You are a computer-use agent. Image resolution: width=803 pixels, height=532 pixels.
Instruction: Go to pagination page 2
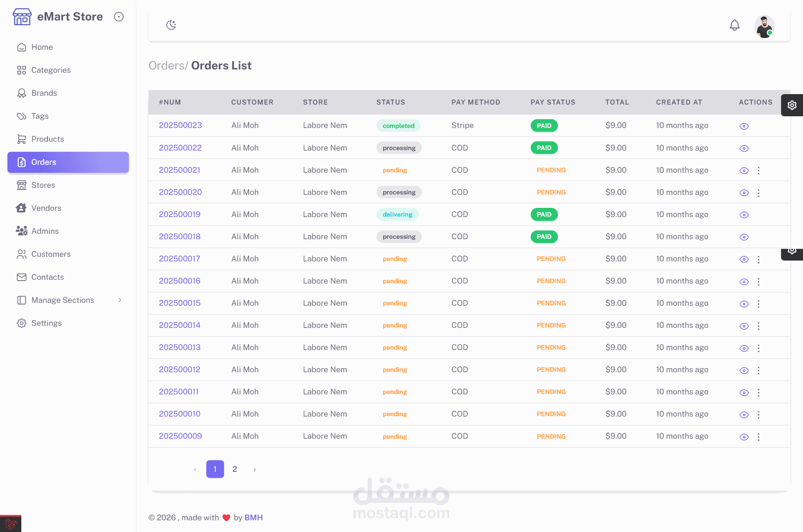[235, 469]
